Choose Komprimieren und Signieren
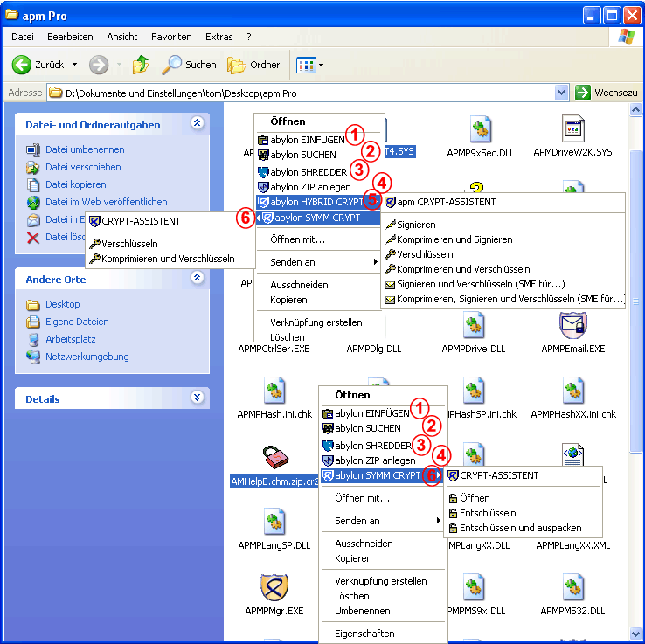This screenshot has width=645, height=644. pos(454,239)
